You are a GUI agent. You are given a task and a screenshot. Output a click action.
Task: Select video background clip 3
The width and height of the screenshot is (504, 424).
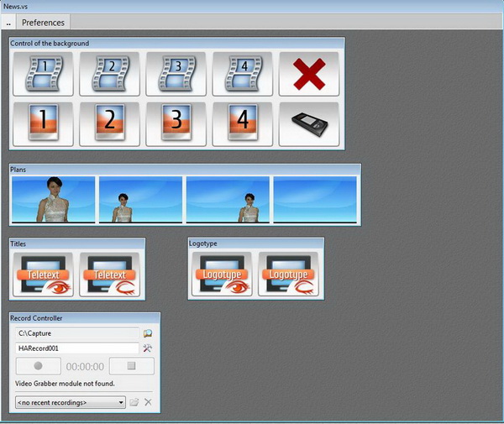pos(176,74)
